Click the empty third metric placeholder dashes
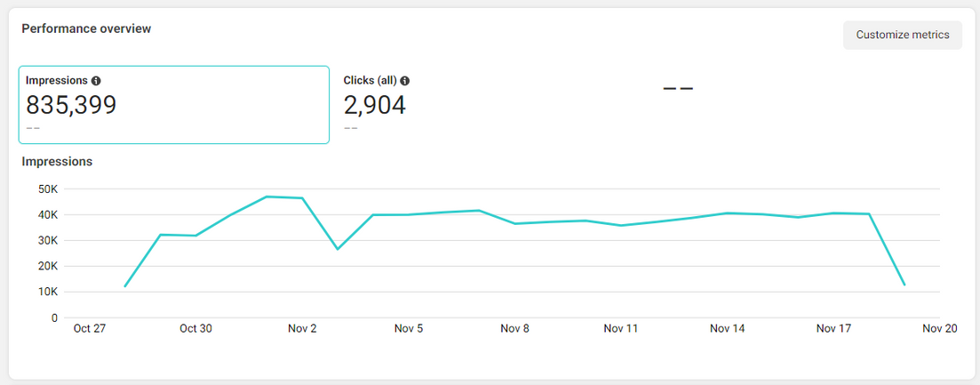 (x=678, y=89)
